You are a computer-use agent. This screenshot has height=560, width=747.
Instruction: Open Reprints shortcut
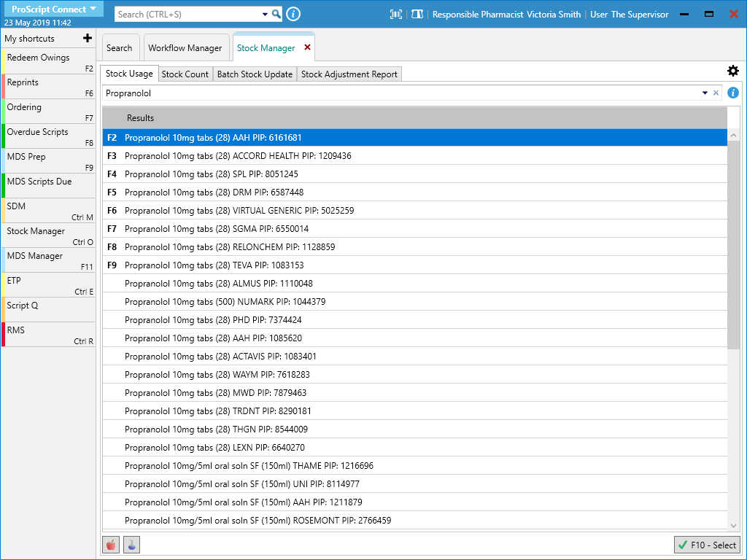49,86
